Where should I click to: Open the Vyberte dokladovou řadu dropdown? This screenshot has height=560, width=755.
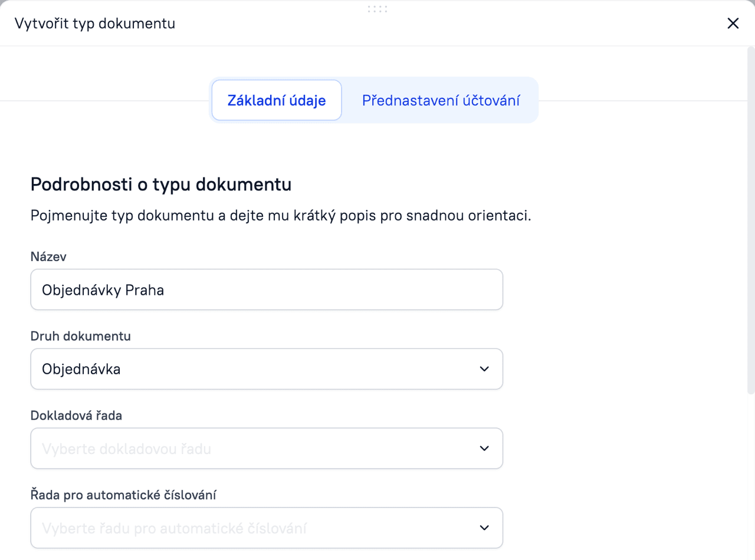(267, 449)
